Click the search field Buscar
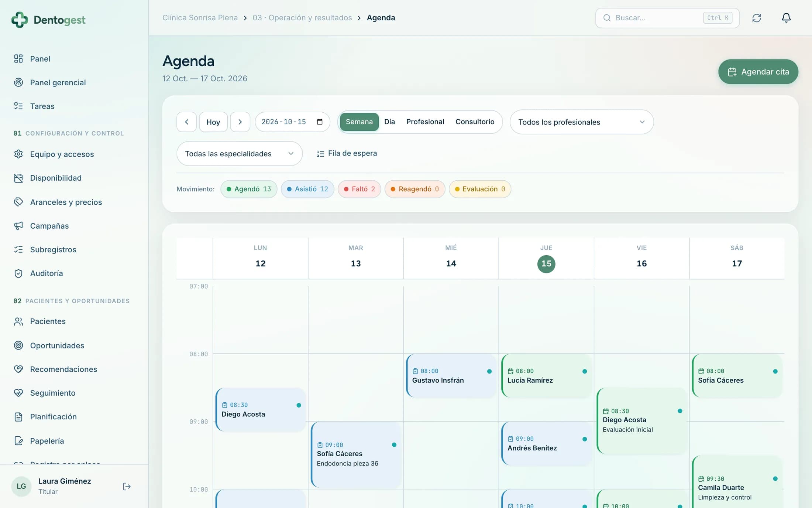This screenshot has height=508, width=812. click(667, 18)
